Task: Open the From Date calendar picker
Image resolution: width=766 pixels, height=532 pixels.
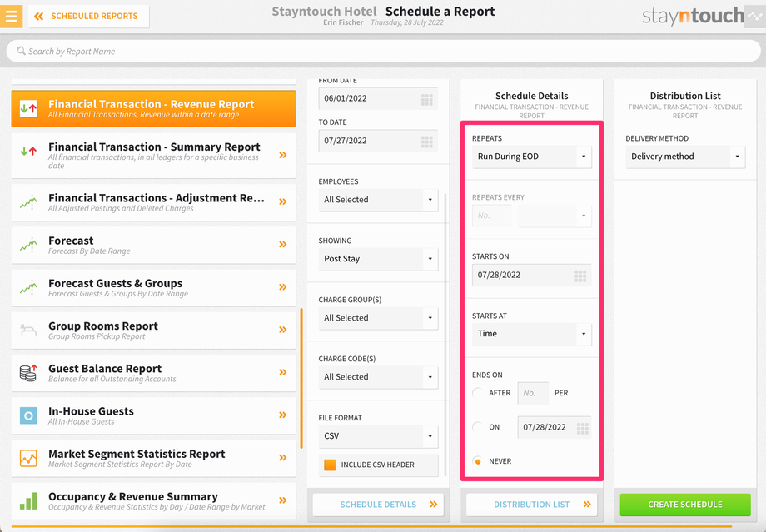Action: click(x=427, y=100)
